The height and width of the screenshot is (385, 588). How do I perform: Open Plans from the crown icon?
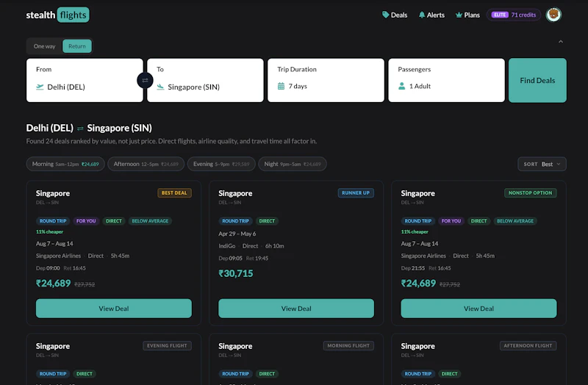(x=467, y=15)
